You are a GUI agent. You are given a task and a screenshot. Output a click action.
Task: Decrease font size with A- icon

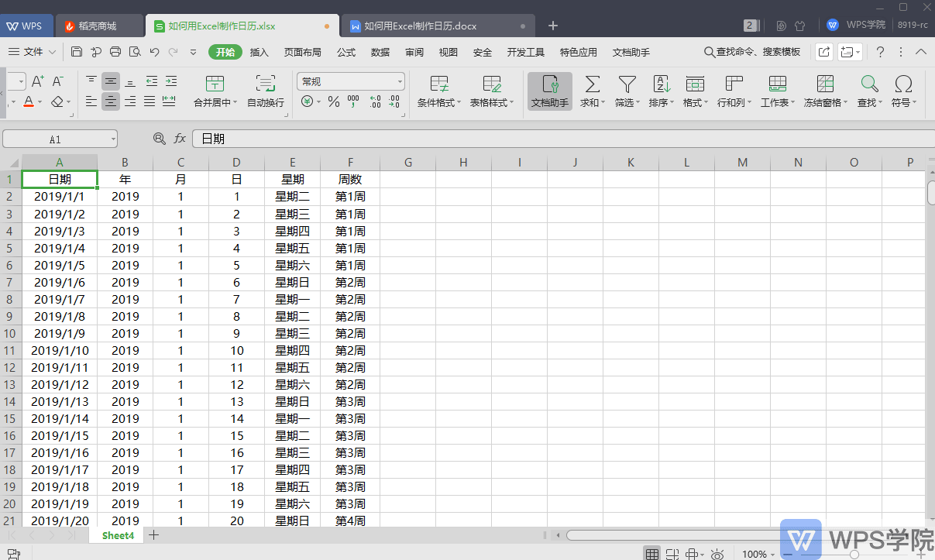point(58,81)
